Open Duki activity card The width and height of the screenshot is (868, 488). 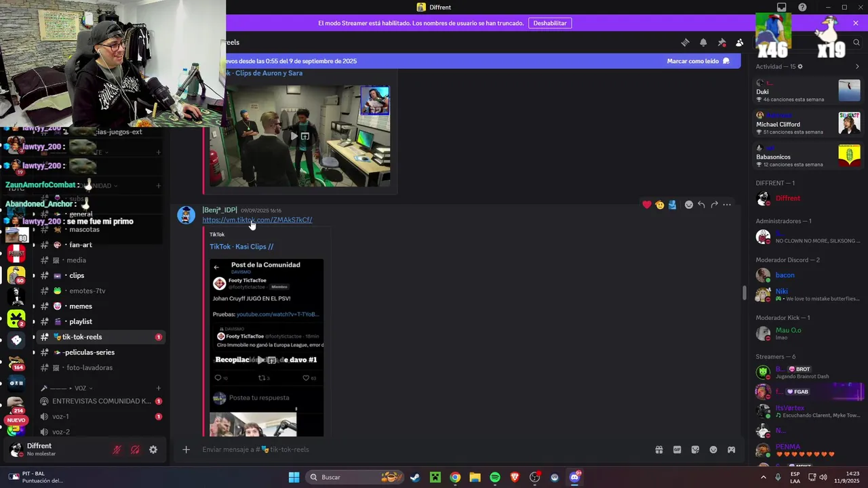pyautogui.click(x=808, y=91)
